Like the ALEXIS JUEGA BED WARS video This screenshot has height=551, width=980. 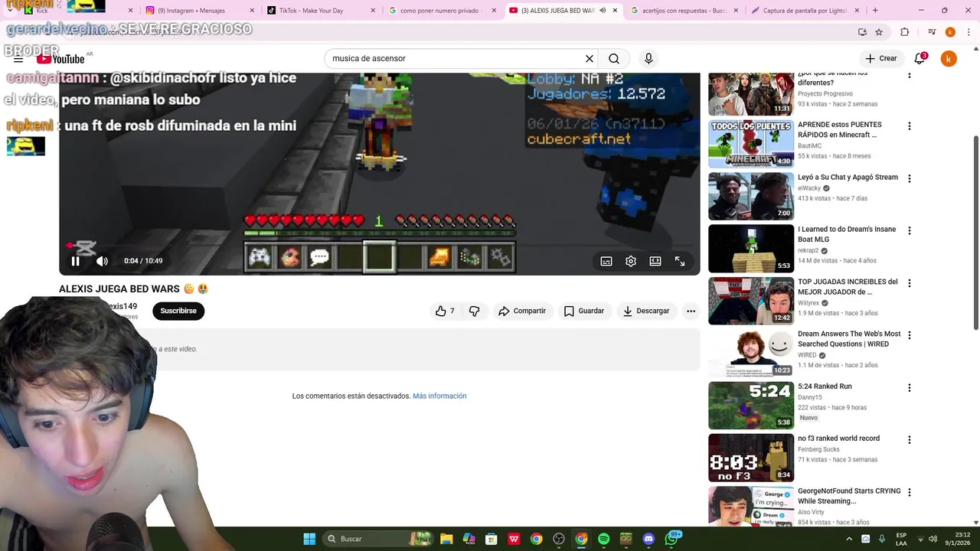tap(445, 311)
